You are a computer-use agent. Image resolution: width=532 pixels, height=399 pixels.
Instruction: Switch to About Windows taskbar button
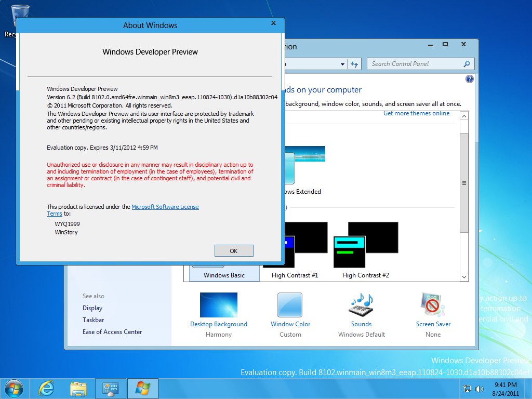(x=143, y=389)
